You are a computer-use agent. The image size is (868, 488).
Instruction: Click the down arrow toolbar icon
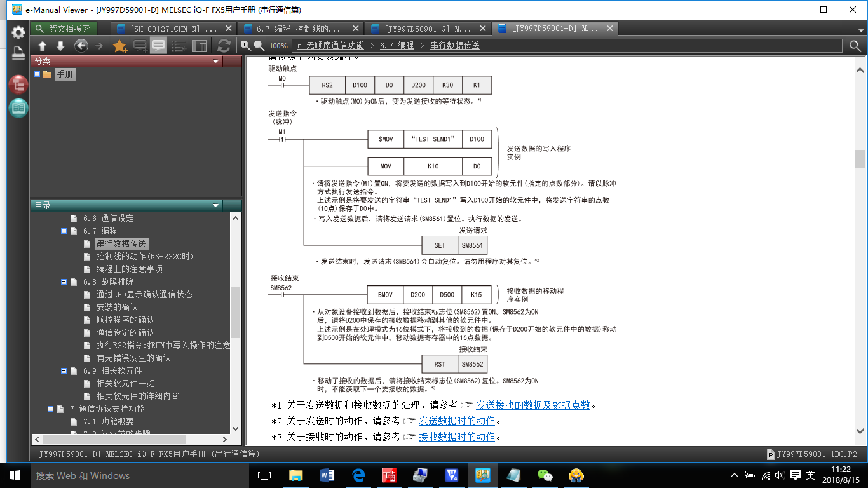point(60,46)
